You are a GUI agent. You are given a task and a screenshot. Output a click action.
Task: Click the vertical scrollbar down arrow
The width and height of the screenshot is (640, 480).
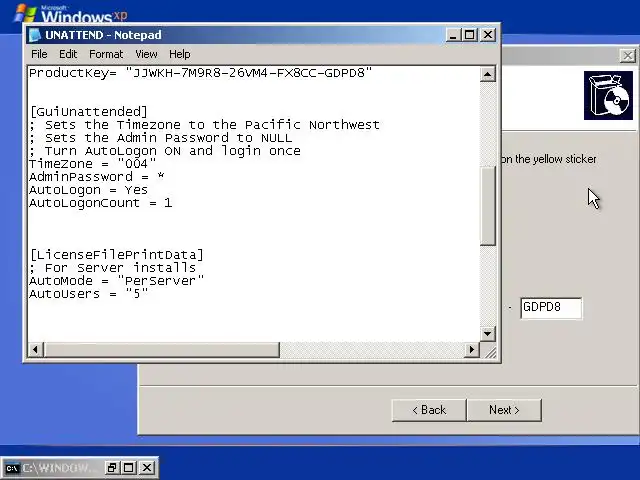tap(487, 333)
